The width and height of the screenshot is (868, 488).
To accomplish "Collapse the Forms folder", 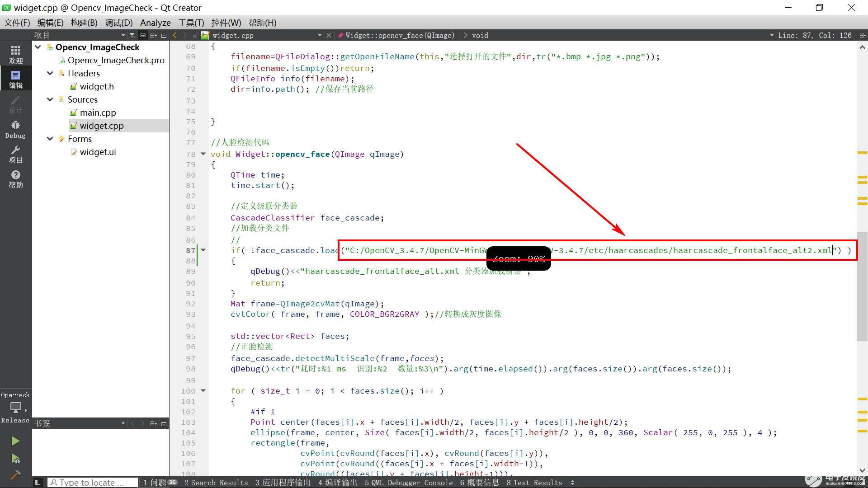I will pyautogui.click(x=50, y=139).
